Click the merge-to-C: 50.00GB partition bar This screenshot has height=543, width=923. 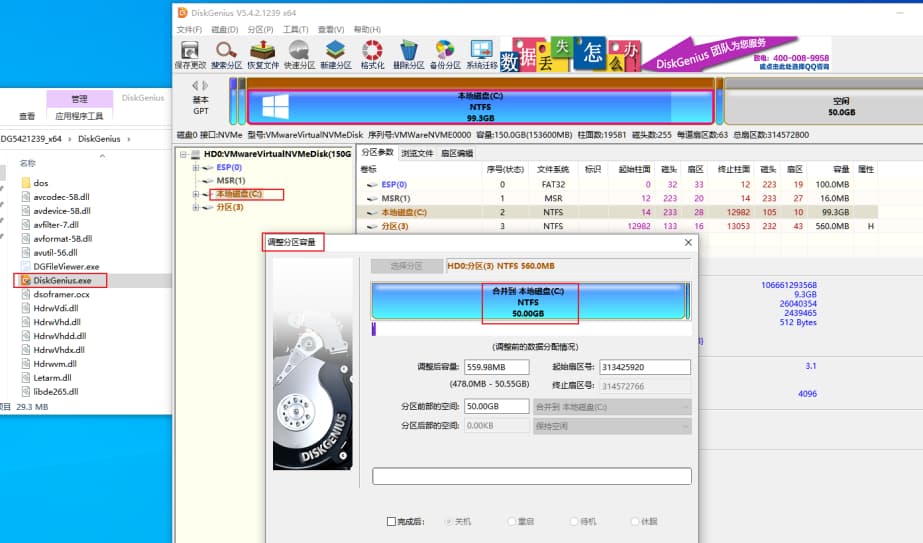[528, 302]
